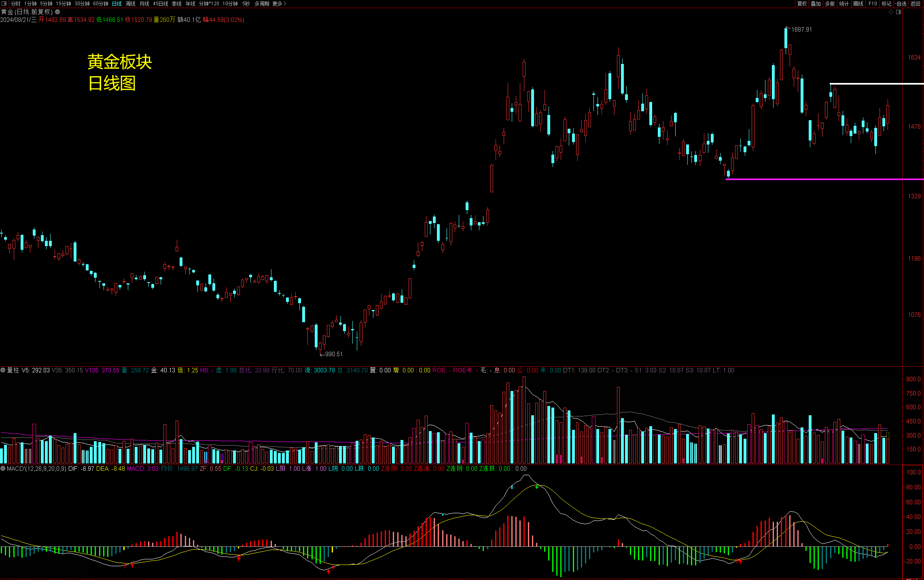Click the diamond icon above the price axis

coord(891,12)
